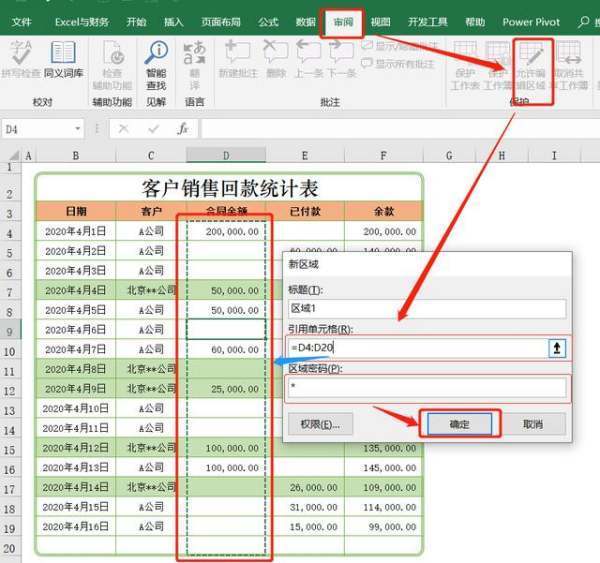Click the 权限(E)... button
Viewport: 600px width, 563px height.
(314, 424)
